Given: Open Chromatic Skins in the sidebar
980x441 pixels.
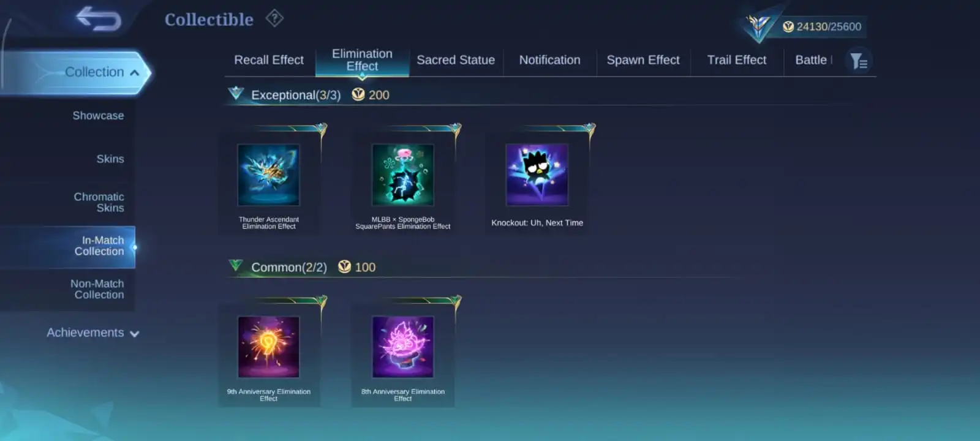Looking at the screenshot, I should click(99, 202).
